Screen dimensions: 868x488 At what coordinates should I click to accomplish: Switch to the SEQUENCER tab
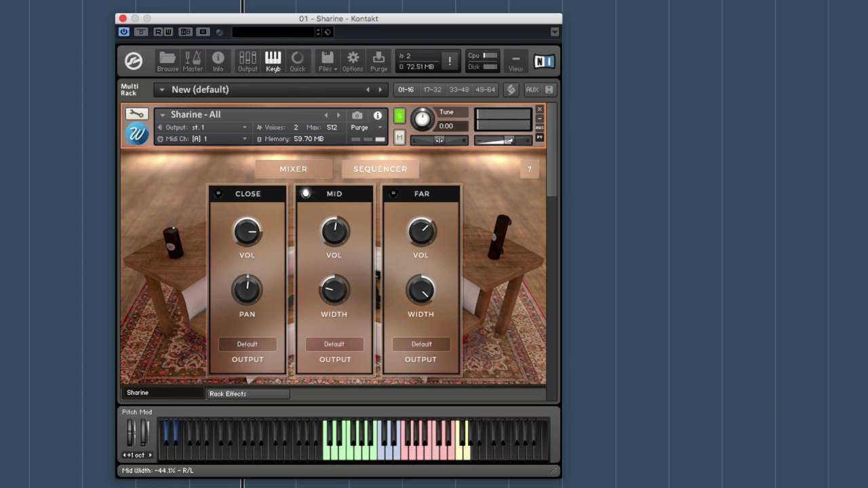[380, 169]
